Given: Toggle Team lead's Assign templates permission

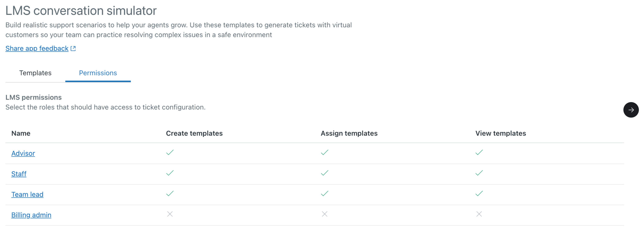Looking at the screenshot, I should 324,194.
